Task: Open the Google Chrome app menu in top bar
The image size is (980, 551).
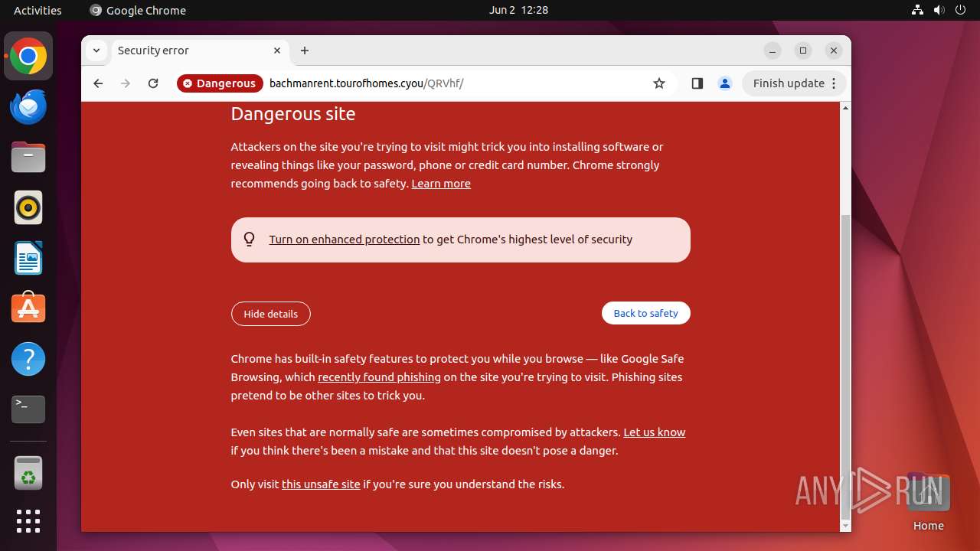Action: (138, 10)
